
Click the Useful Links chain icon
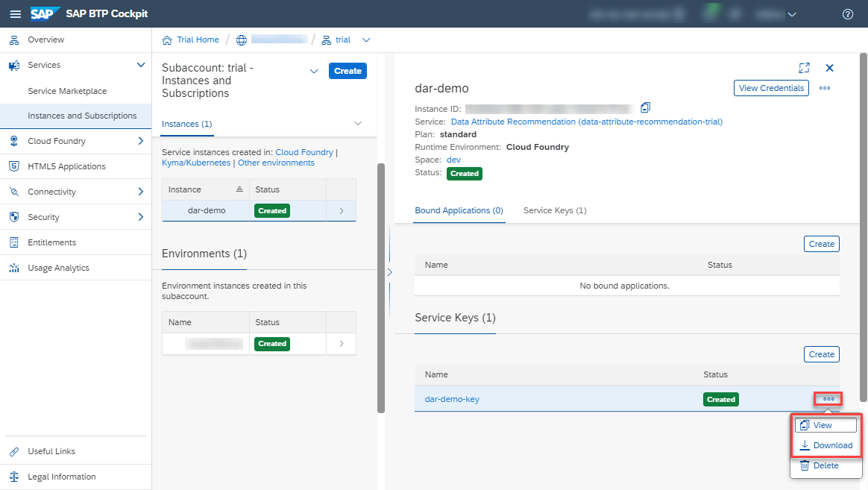coord(14,451)
